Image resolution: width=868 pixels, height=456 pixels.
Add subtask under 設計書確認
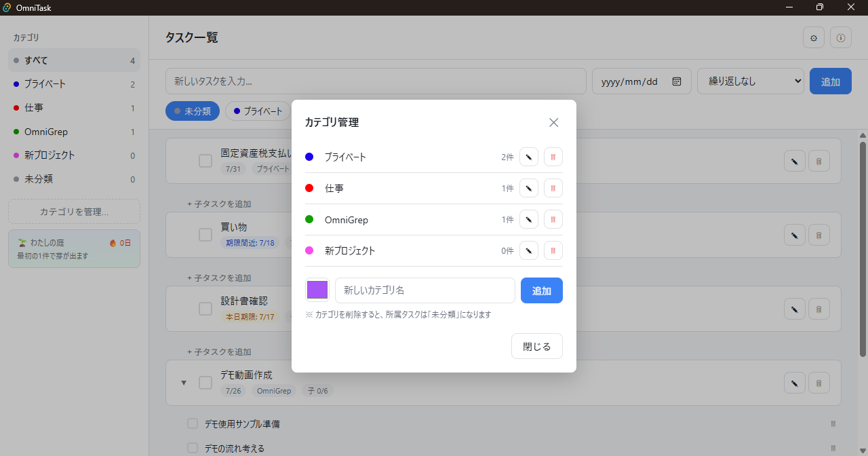pos(219,351)
